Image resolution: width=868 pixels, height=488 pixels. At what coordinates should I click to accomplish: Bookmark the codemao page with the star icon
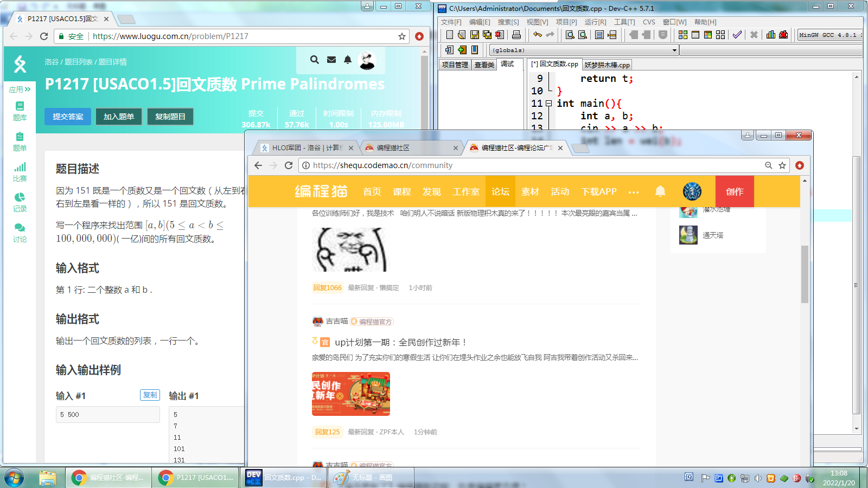click(782, 165)
